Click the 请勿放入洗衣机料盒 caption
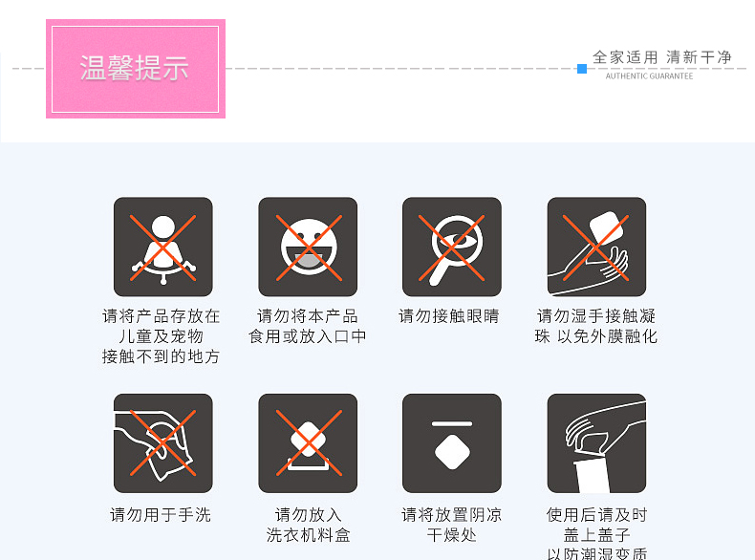Image resolution: width=755 pixels, height=560 pixels. [308, 525]
